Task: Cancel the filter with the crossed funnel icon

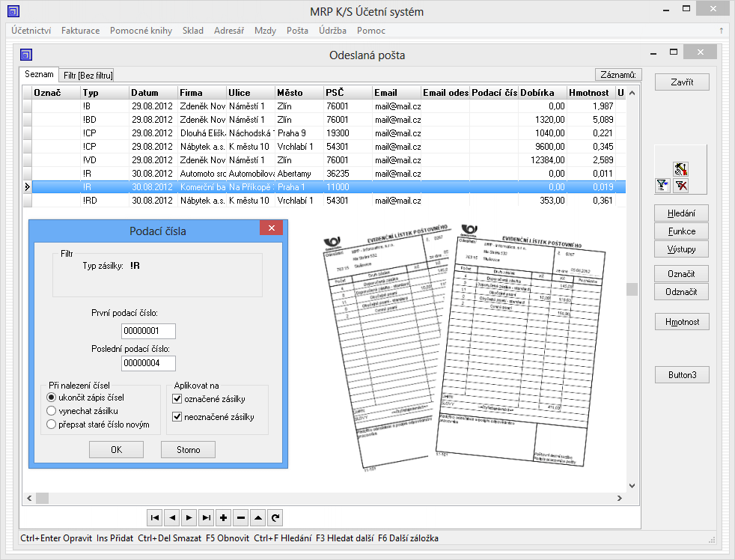Action: (x=680, y=186)
